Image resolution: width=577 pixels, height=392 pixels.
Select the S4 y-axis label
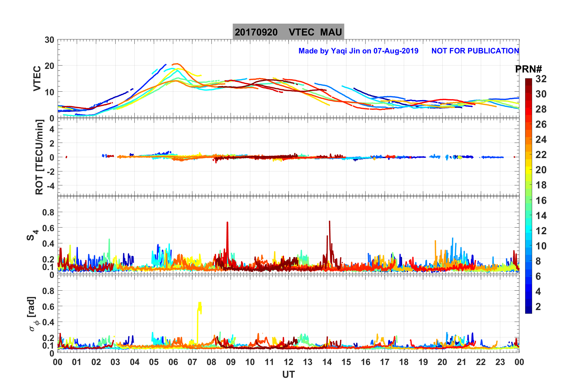click(x=32, y=235)
